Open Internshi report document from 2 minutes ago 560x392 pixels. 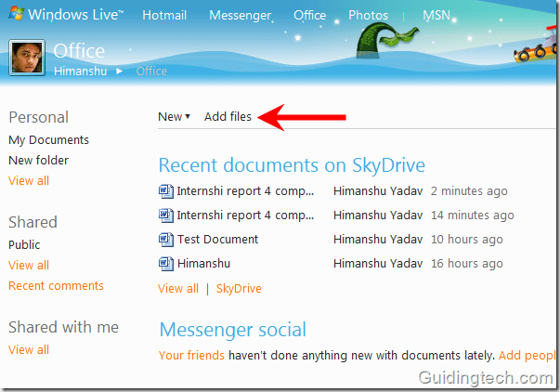[x=245, y=191]
